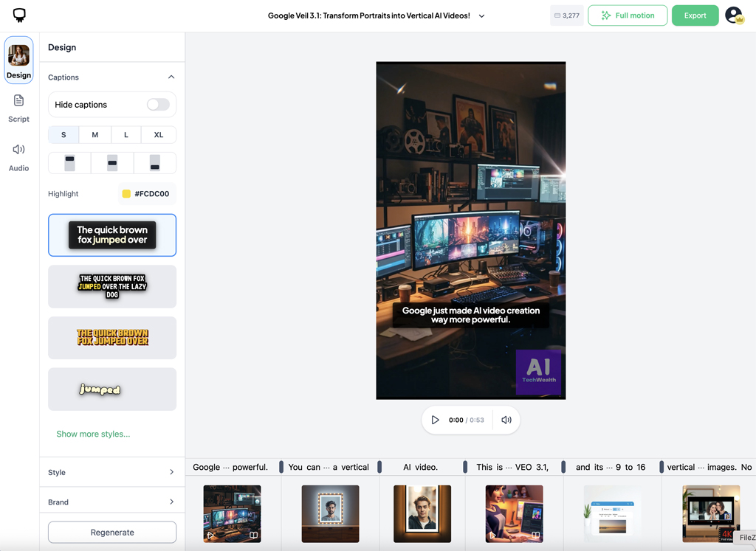The image size is (756, 551).
Task: Select the 'AI video' scene thumbnail
Action: (422, 514)
